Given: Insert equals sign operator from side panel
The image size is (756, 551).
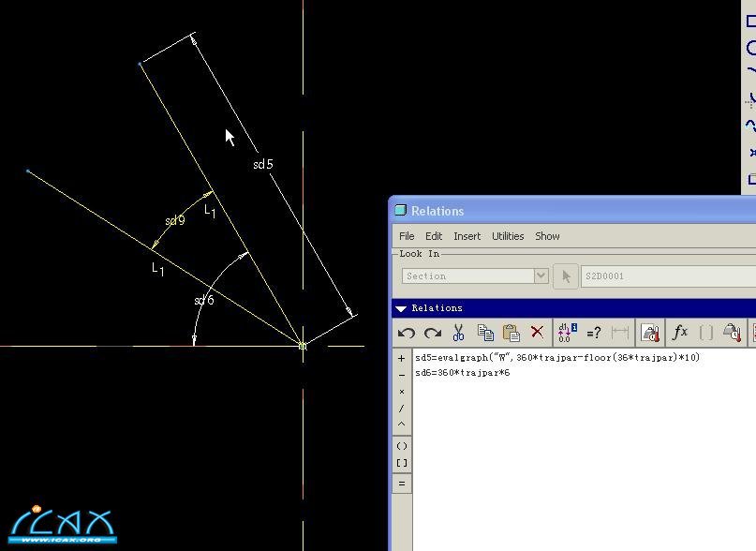Looking at the screenshot, I should 402,484.
